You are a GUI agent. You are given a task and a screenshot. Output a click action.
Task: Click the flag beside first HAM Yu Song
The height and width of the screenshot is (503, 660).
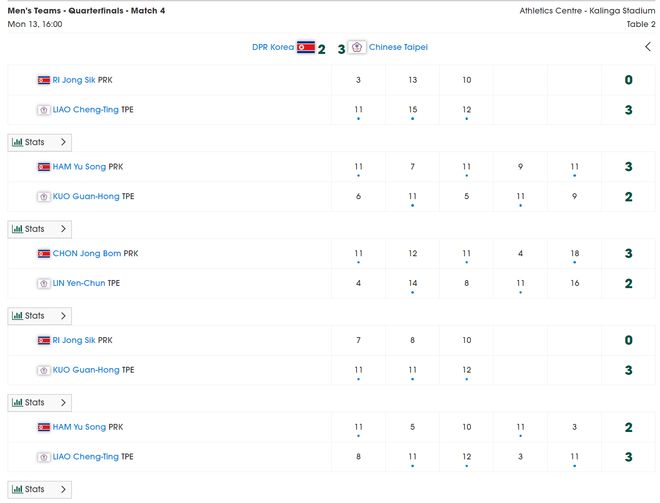[x=44, y=167]
